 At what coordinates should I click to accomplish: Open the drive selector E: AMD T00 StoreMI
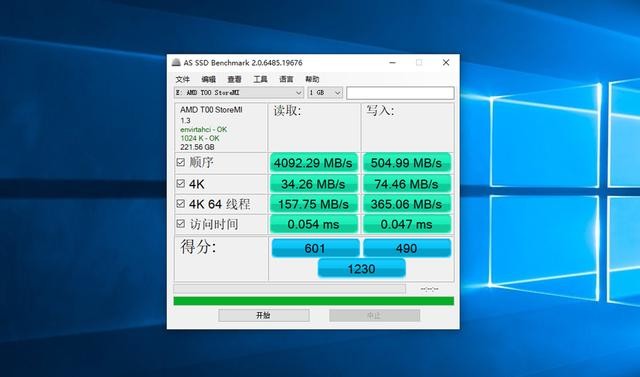tap(239, 93)
